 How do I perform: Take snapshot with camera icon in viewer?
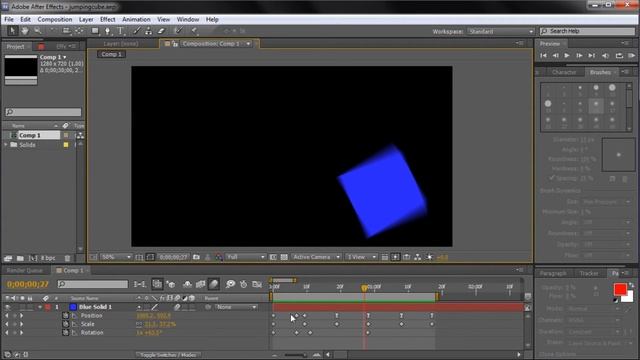pyautogui.click(x=196, y=257)
